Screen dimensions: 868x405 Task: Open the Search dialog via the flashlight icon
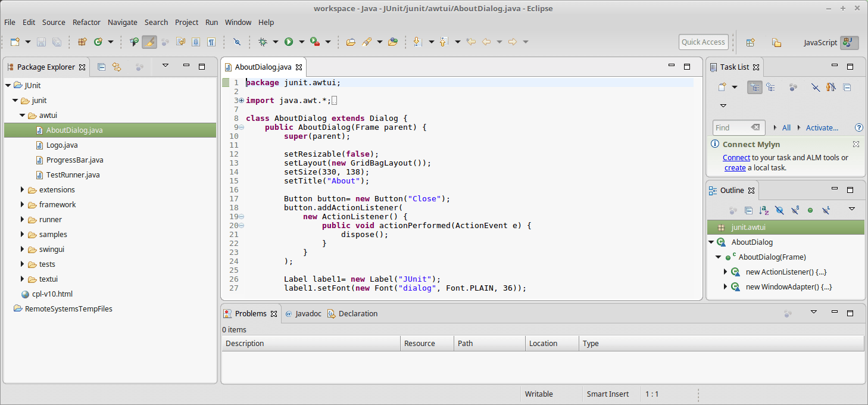pos(237,42)
